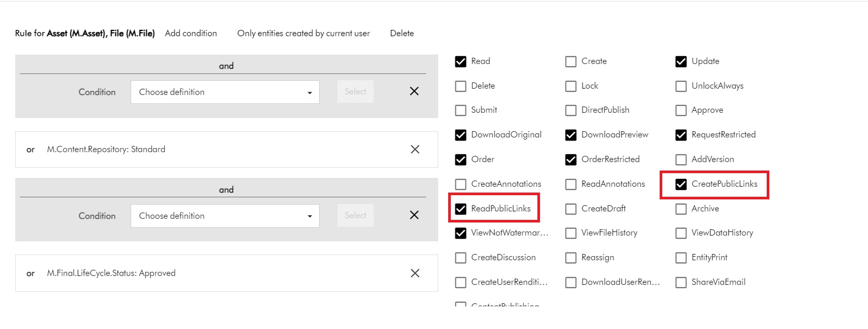Remove the first Condition row with X
This screenshot has width=868, height=329.
tap(414, 91)
